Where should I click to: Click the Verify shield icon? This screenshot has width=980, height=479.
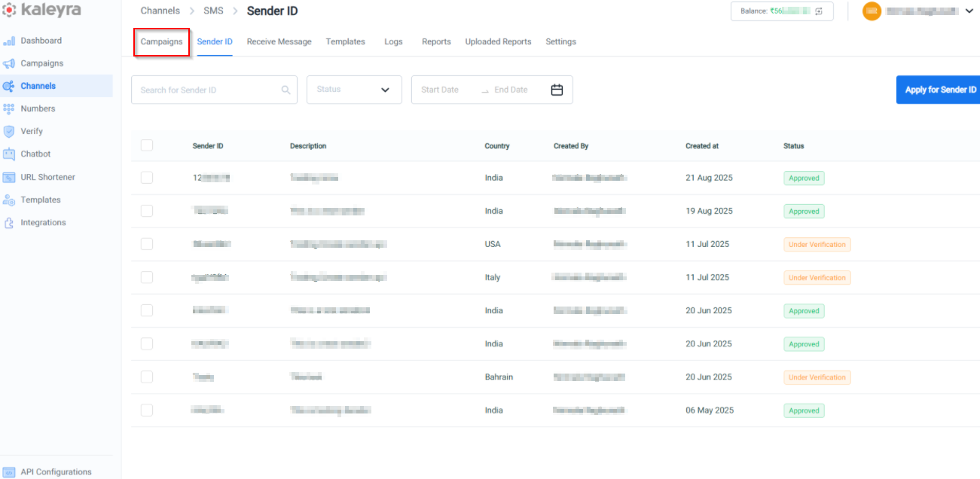(x=9, y=131)
